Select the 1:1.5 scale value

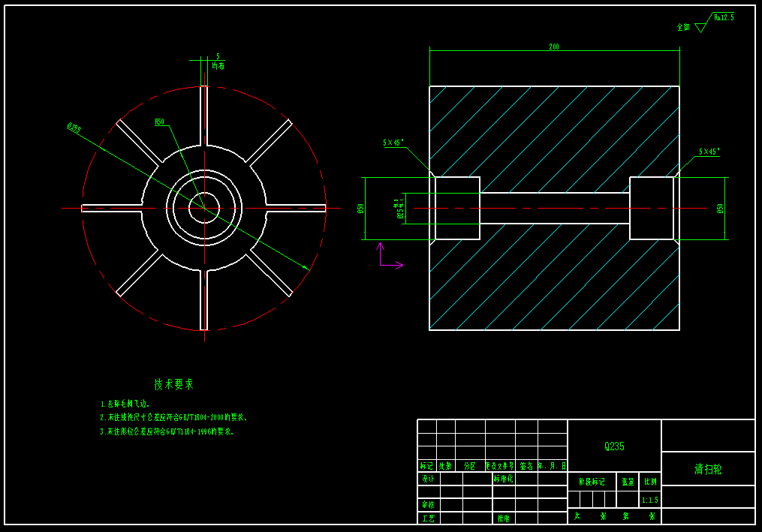pyautogui.click(x=649, y=500)
